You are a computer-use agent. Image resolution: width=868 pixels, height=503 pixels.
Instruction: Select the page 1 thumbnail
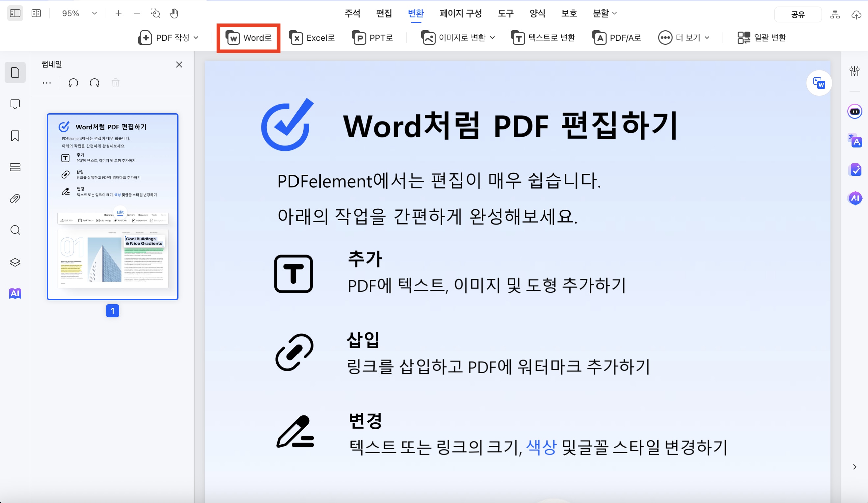click(x=113, y=207)
